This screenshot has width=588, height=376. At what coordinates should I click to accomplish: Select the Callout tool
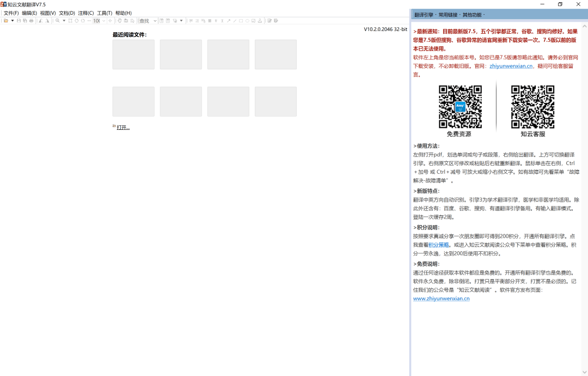[203, 21]
